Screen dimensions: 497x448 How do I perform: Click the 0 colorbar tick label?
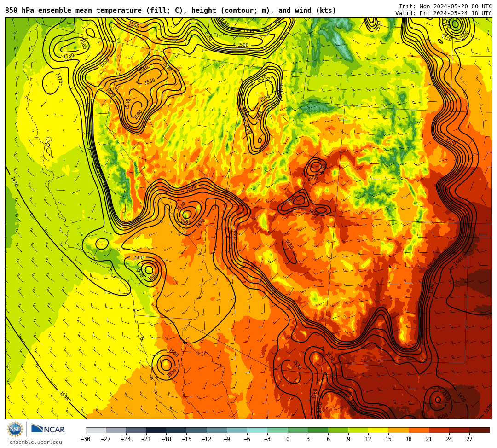[288, 439]
